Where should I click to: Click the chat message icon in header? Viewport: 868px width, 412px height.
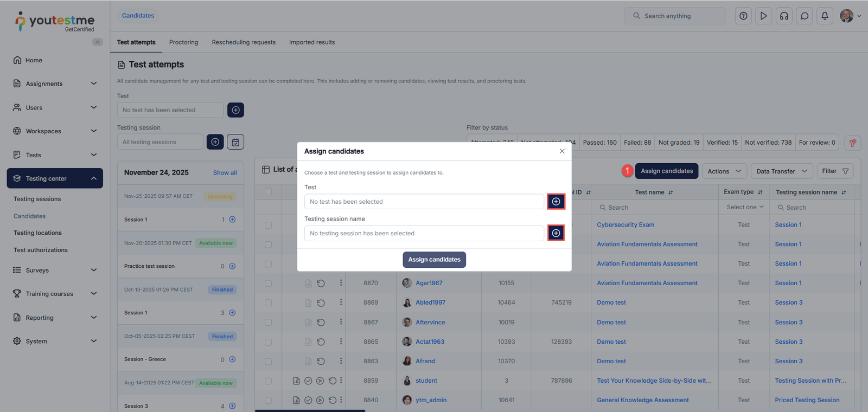pos(805,16)
